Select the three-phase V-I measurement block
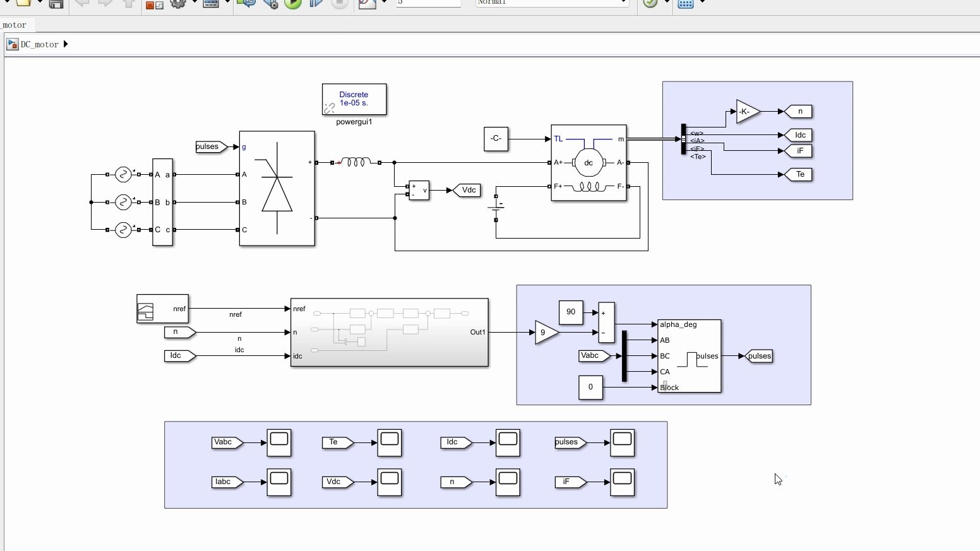 (162, 202)
